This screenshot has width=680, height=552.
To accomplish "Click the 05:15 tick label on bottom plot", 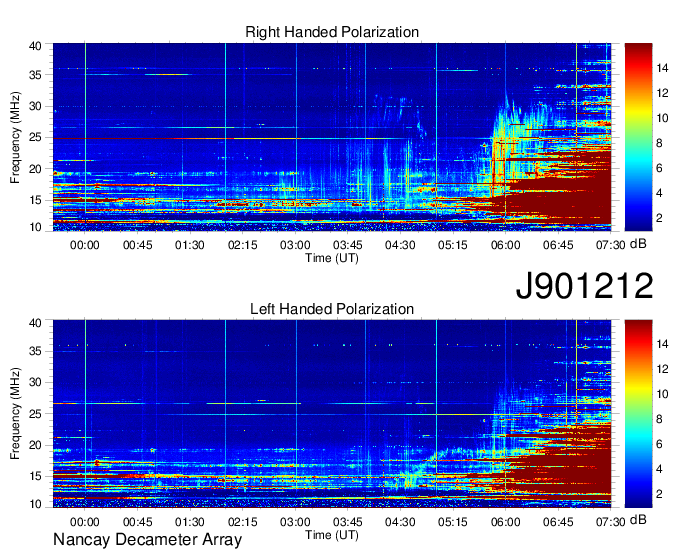I will pyautogui.click(x=452, y=522).
